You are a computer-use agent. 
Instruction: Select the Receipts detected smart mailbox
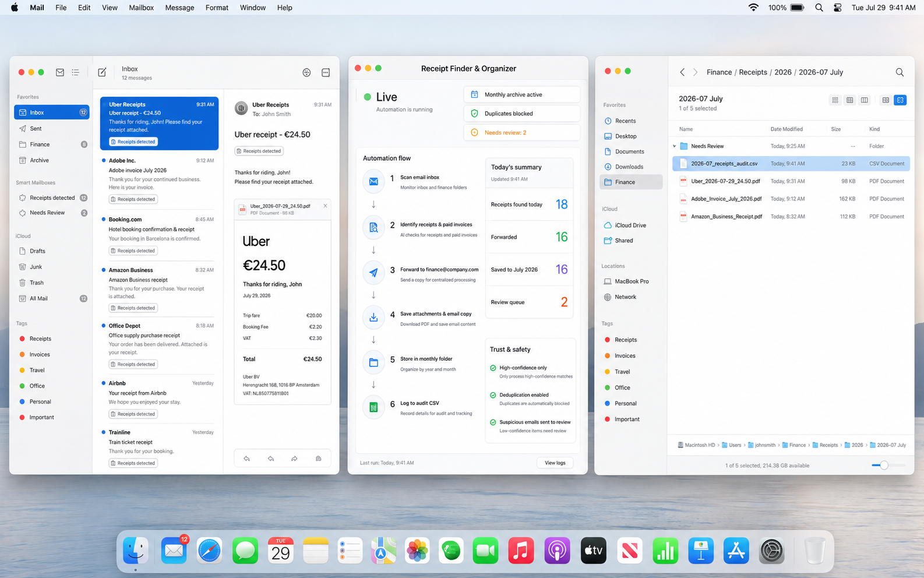[x=52, y=198]
